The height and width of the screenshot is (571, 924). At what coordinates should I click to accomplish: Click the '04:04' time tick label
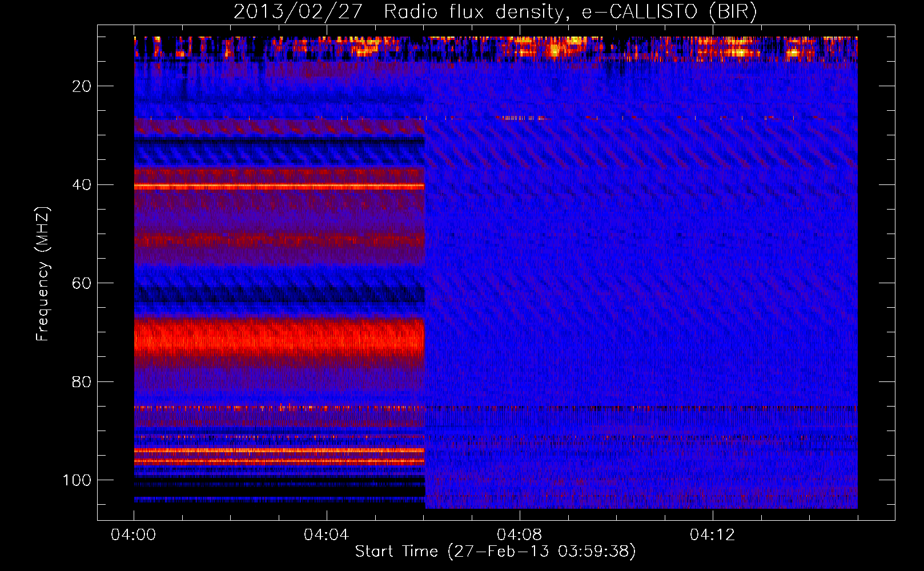click(326, 535)
